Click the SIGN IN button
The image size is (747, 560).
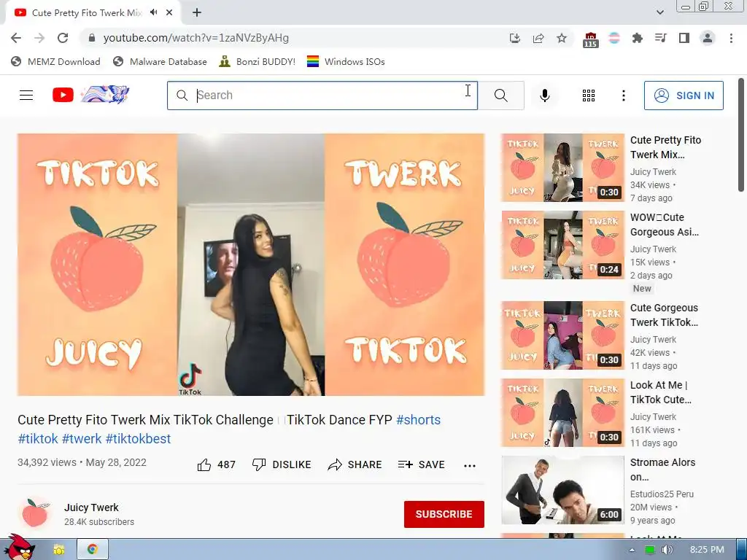tap(684, 96)
